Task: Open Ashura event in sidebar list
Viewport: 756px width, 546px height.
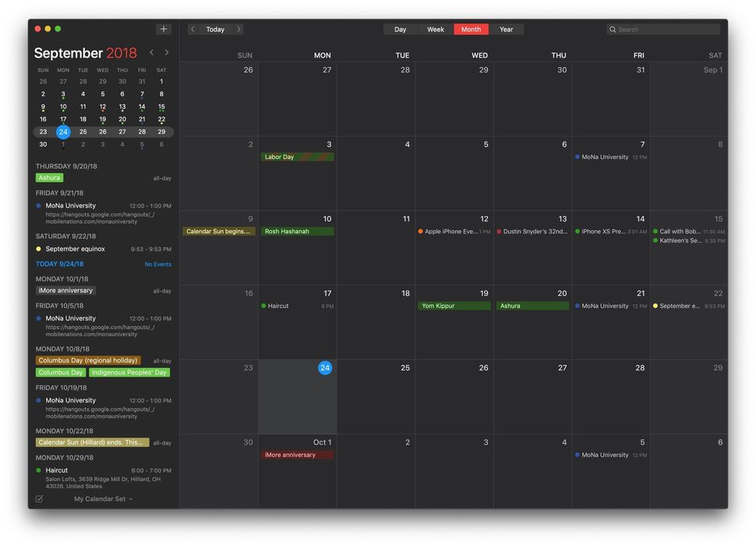Action: click(x=49, y=178)
